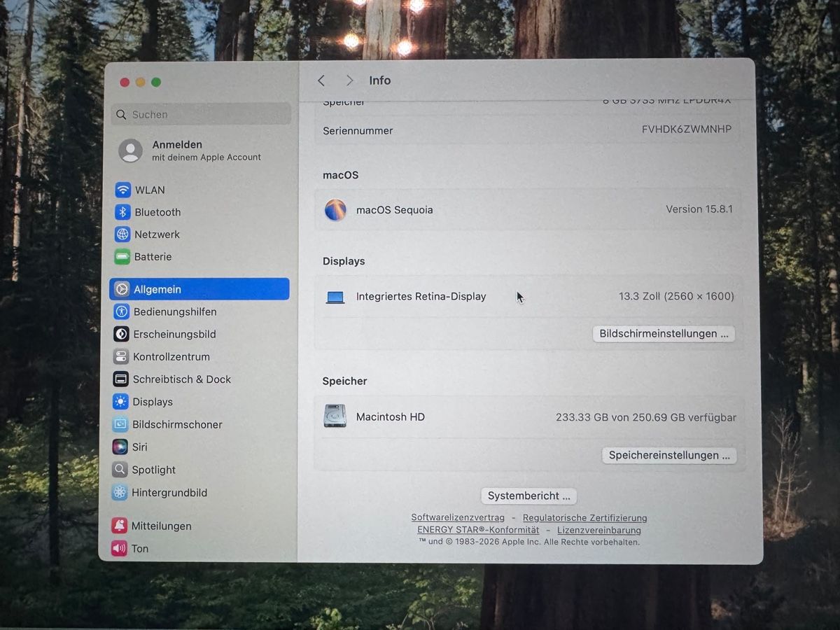Viewport: 840px width, 630px height.
Task: Open Lizenzvereinbarung link
Action: point(599,530)
